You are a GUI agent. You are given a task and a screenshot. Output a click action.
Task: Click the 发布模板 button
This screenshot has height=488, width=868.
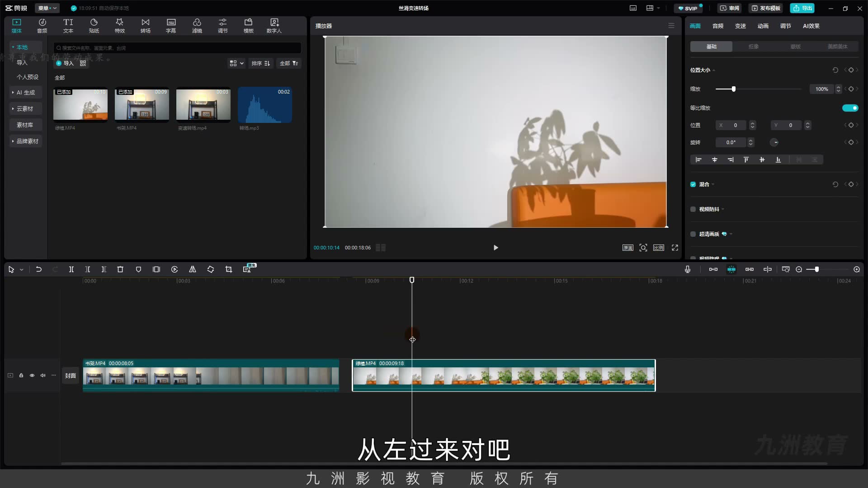[766, 8]
